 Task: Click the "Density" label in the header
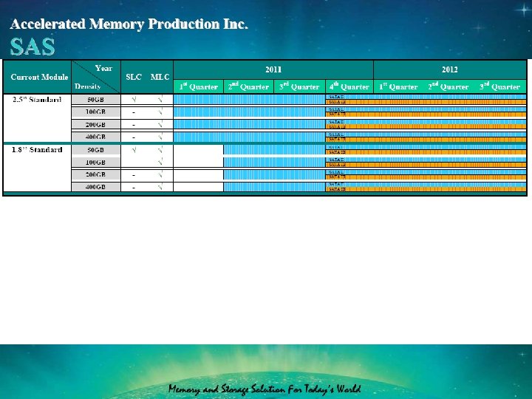tap(87, 86)
